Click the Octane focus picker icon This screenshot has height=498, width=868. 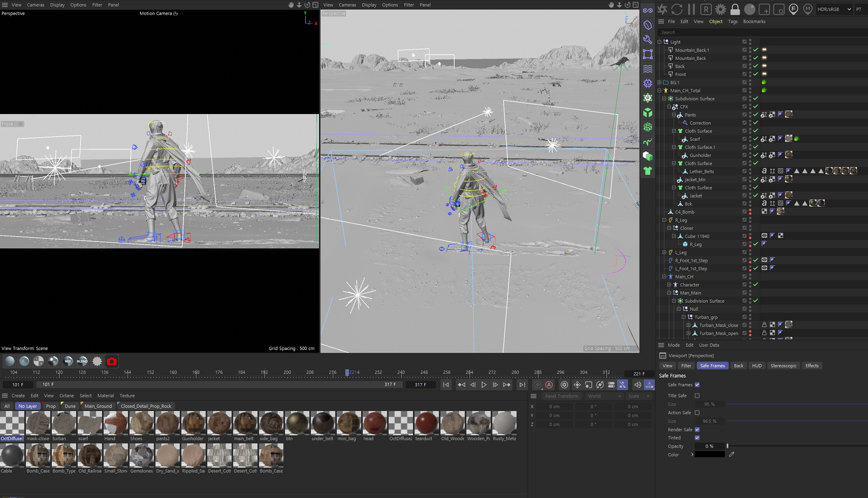click(793, 9)
